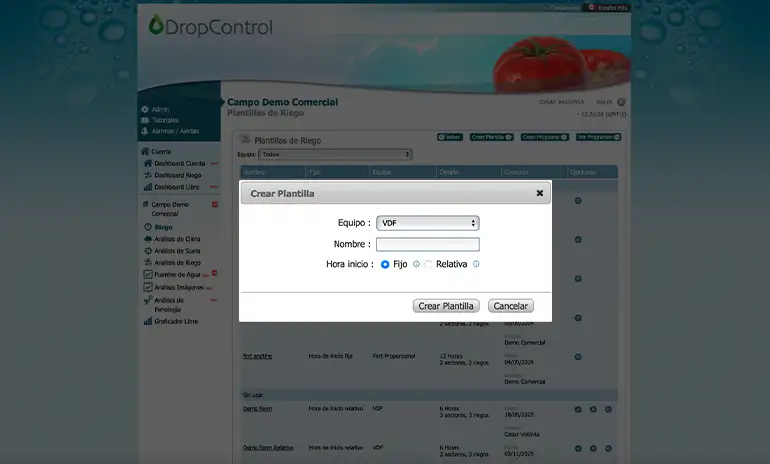This screenshot has width=770, height=464.
Task: Open the Equipo filter dropdown set to Todos
Action: coord(335,155)
